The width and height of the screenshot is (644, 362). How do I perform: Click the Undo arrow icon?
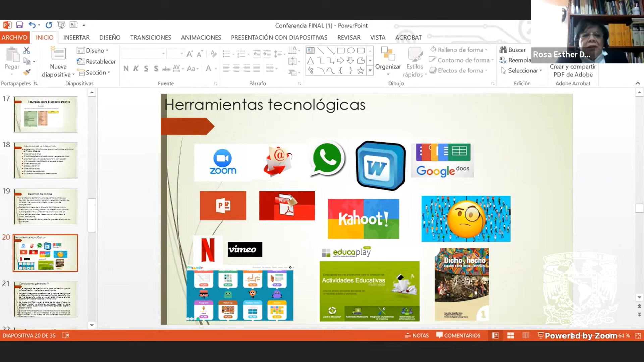tap(32, 25)
